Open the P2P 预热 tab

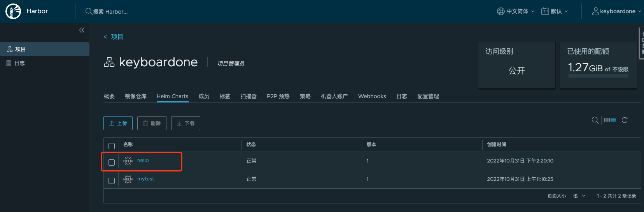click(x=278, y=96)
